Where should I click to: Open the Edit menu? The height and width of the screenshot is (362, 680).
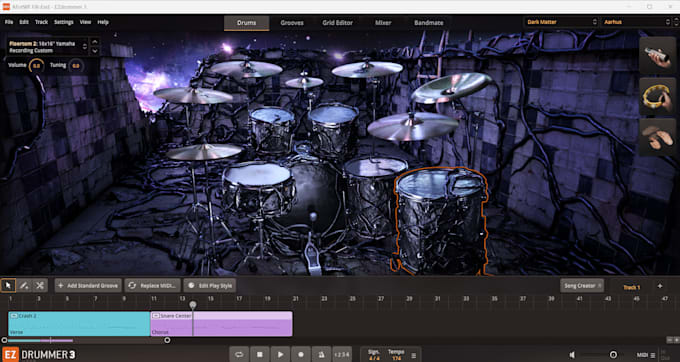tap(24, 22)
